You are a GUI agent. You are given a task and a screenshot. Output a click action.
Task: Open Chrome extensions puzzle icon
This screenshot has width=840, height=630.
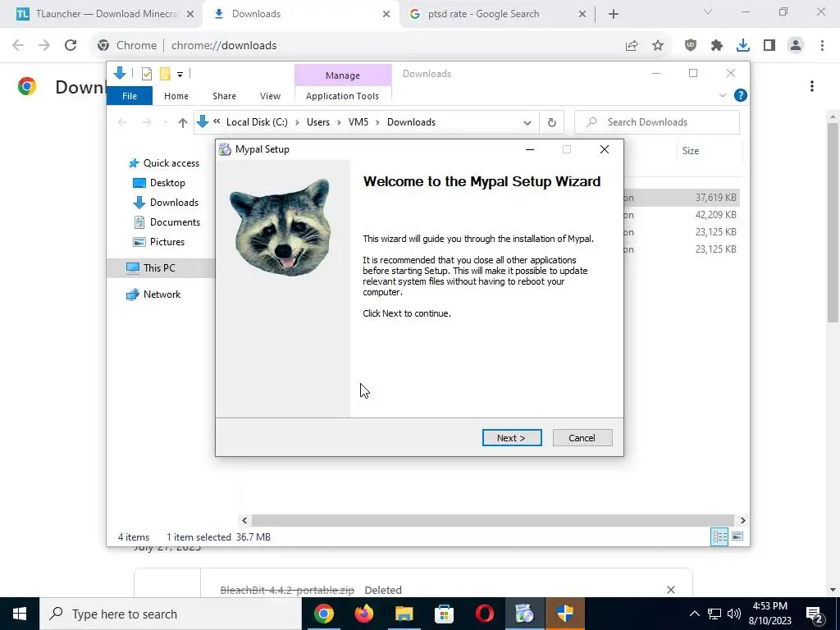point(717,46)
